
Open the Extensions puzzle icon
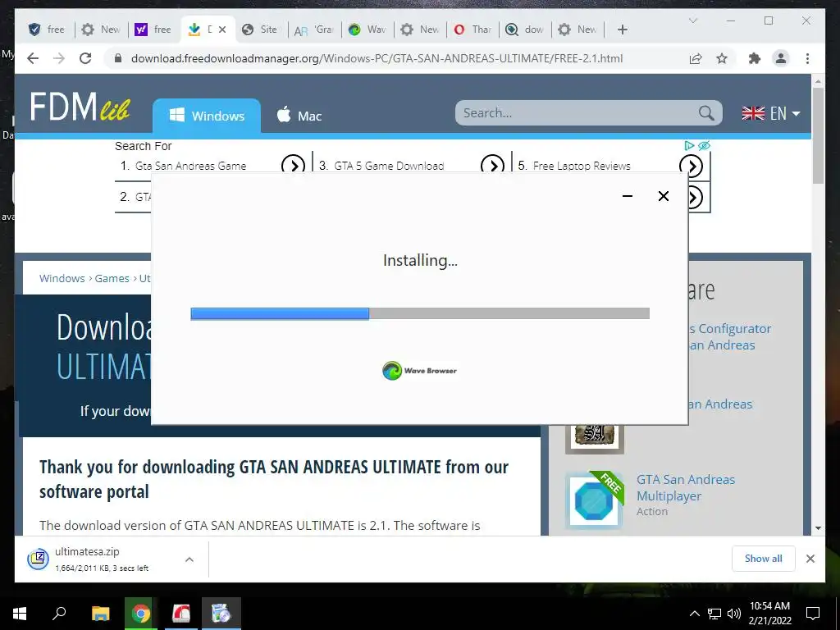pyautogui.click(x=755, y=58)
